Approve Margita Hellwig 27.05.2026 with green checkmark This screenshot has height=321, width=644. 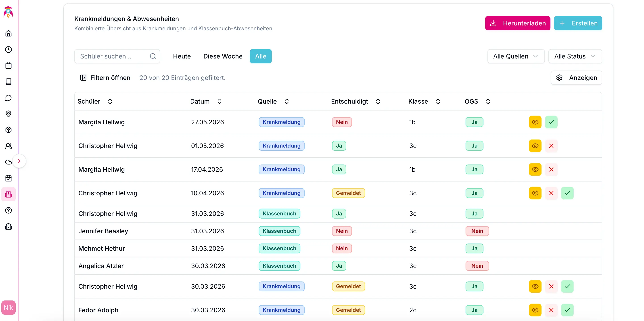tap(551, 122)
